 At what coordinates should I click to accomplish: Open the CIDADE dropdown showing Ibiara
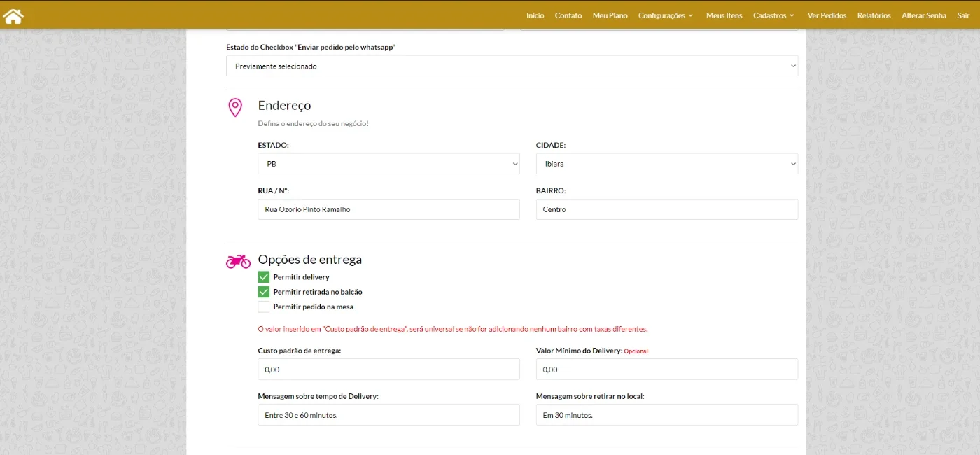666,164
